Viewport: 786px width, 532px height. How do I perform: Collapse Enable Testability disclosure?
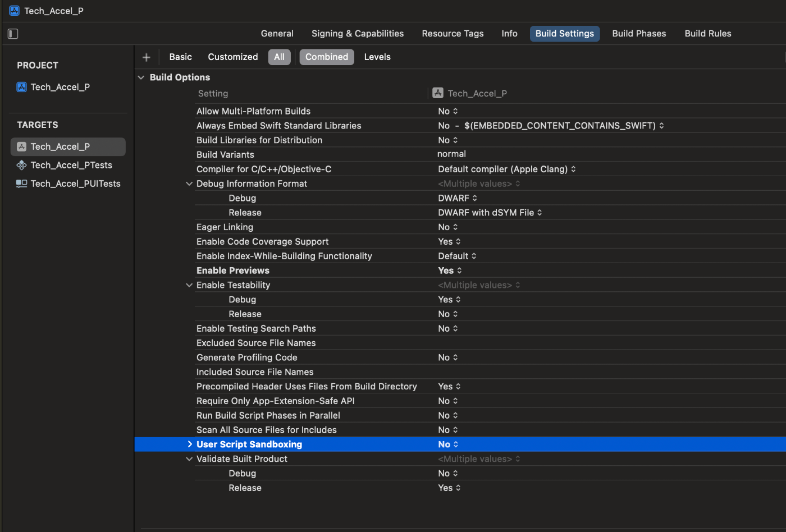(189, 286)
